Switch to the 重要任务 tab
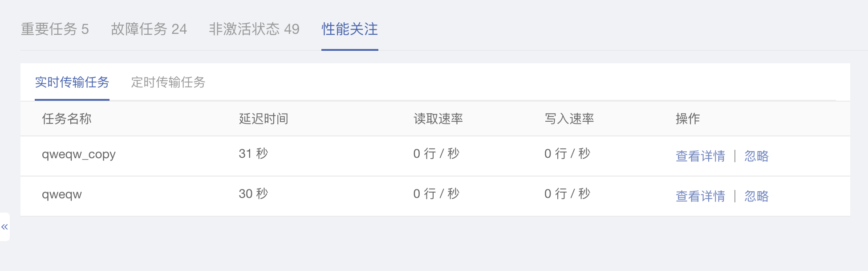The height and width of the screenshot is (271, 868). 55,29
